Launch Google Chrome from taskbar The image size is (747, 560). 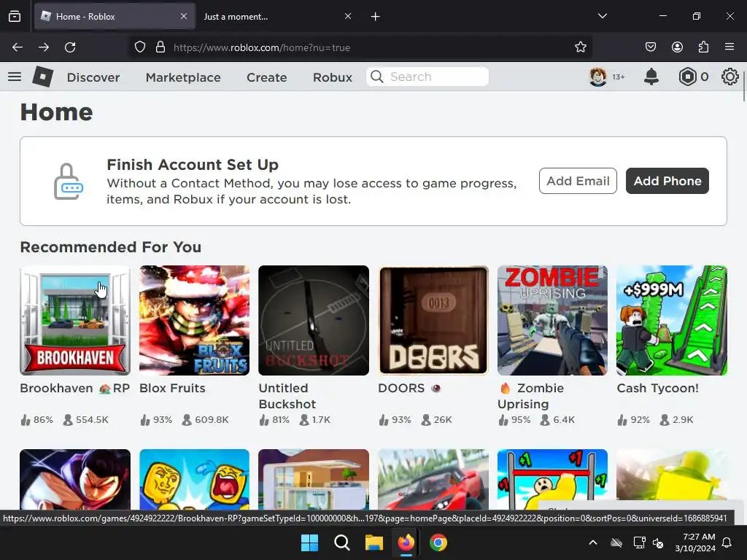tap(438, 542)
